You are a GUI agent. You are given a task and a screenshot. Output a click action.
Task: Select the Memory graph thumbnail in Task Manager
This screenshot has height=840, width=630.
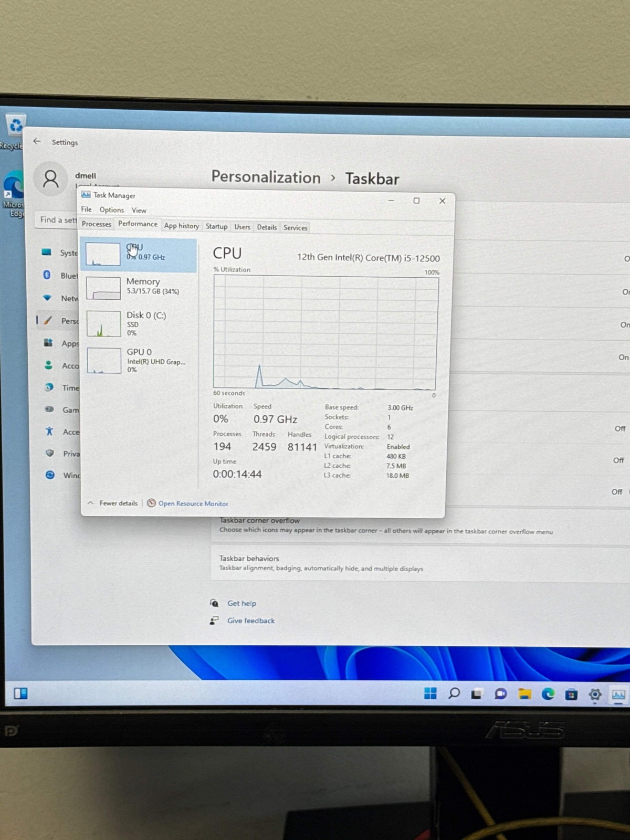point(103,288)
